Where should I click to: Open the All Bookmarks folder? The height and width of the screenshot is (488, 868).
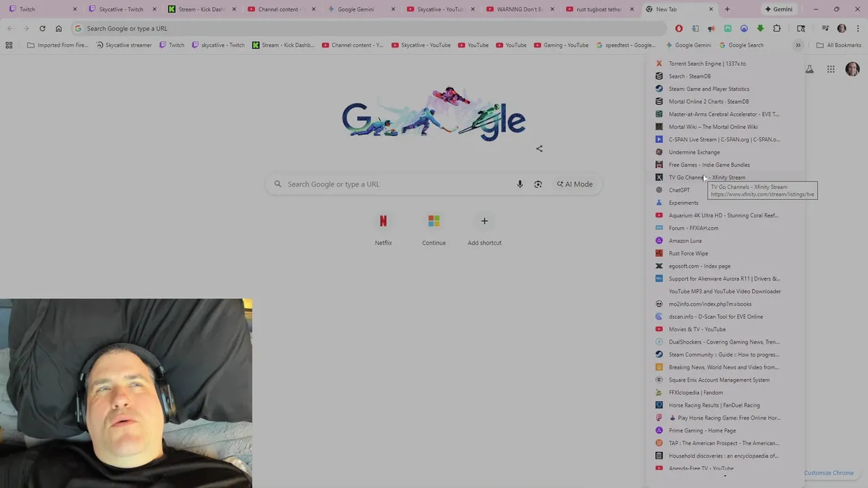coord(839,45)
